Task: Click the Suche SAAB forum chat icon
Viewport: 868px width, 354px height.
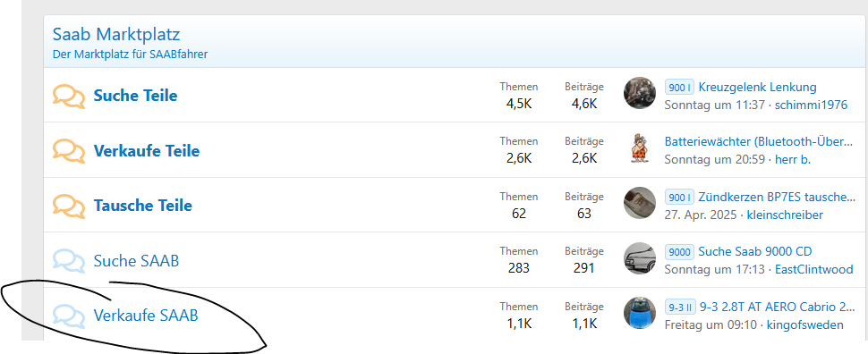Action: (69, 260)
